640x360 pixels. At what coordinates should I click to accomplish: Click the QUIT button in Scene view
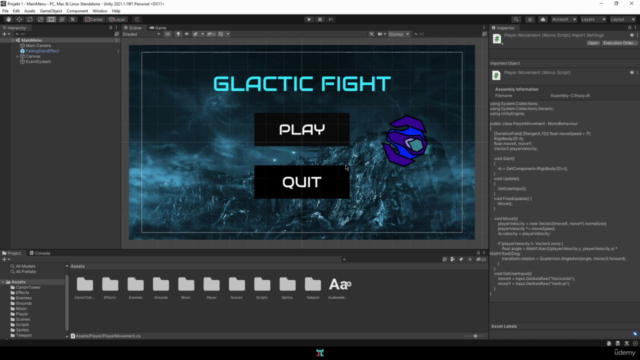[x=302, y=182]
